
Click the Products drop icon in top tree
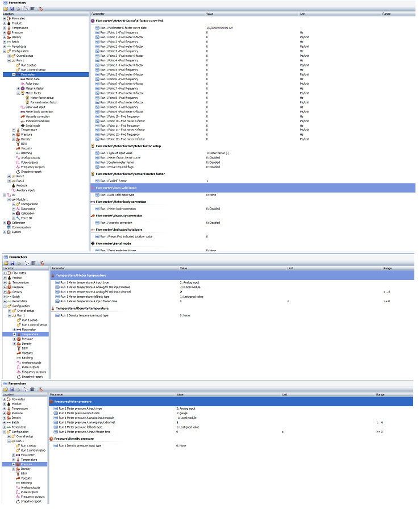point(14,186)
